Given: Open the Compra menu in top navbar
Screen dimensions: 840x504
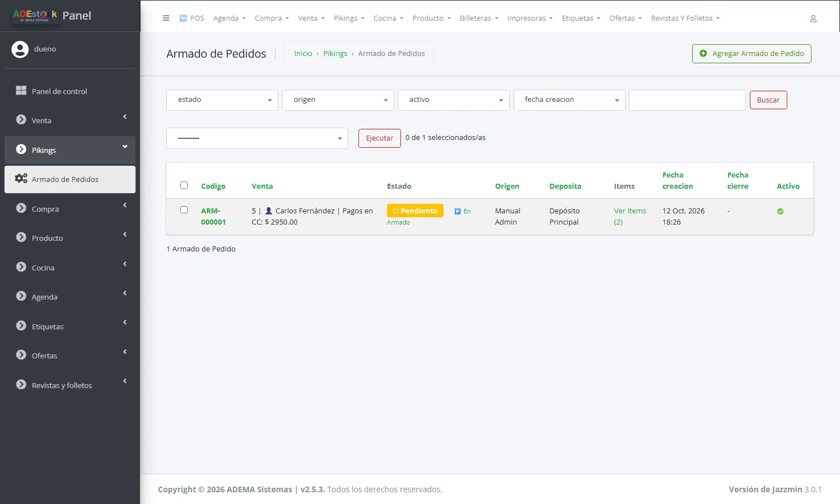Looking at the screenshot, I should pyautogui.click(x=272, y=18).
